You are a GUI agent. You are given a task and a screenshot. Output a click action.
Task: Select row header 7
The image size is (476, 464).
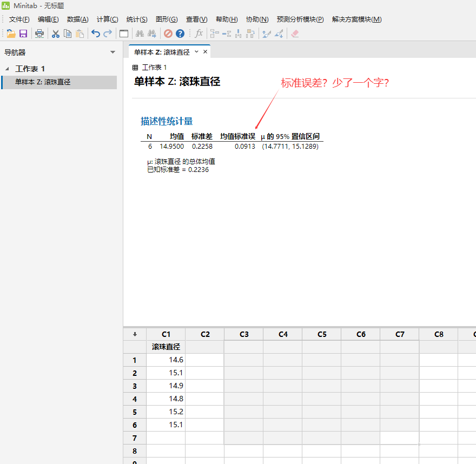[135, 438]
